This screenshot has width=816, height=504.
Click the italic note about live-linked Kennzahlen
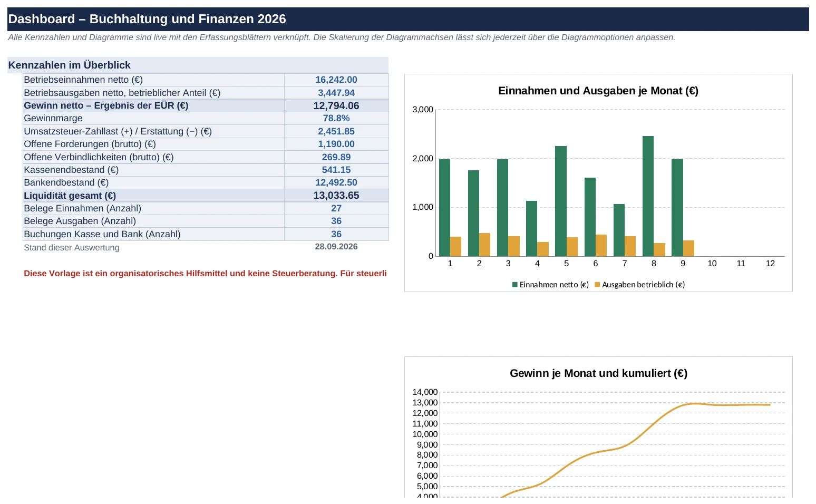[x=342, y=37]
